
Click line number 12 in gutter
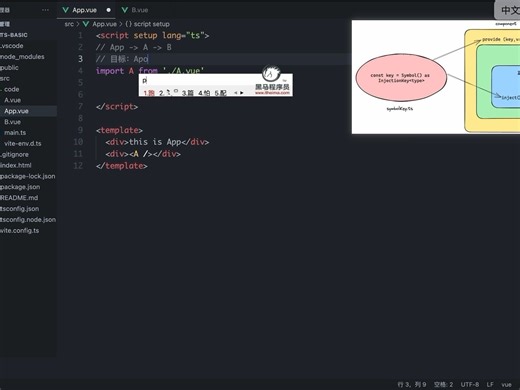coord(78,166)
